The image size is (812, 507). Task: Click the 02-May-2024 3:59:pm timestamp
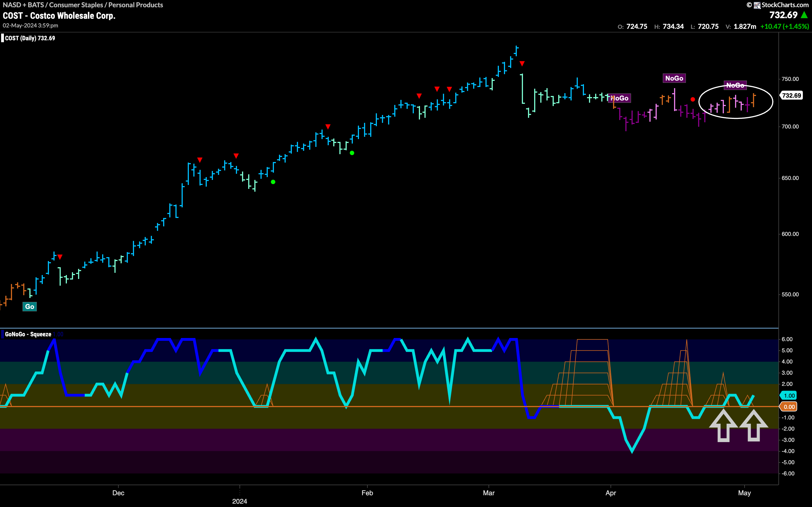[x=30, y=25]
